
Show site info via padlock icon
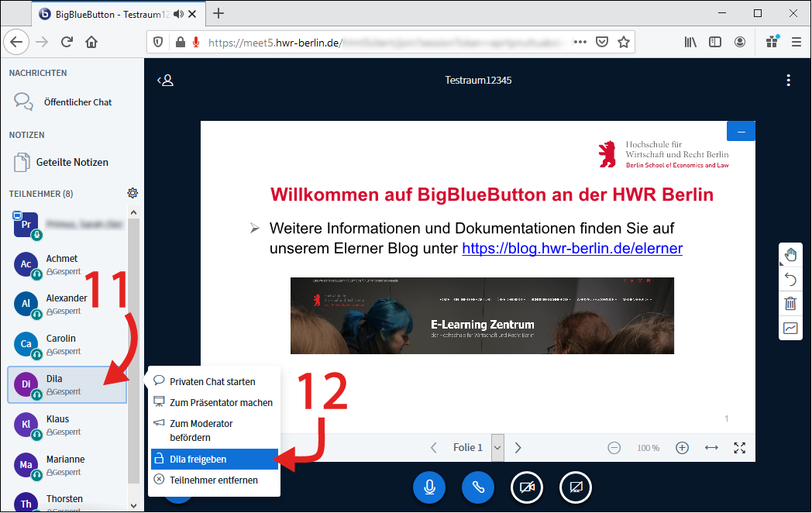(x=181, y=42)
